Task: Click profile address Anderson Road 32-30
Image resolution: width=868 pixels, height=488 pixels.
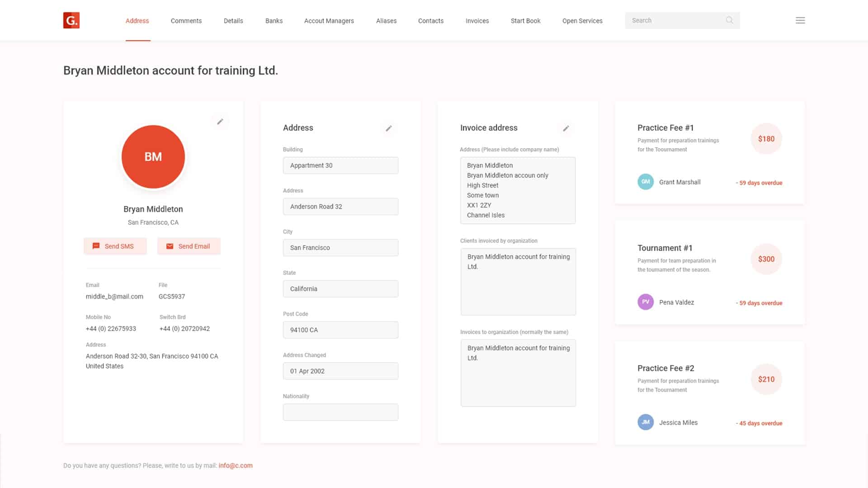Action: tap(152, 361)
